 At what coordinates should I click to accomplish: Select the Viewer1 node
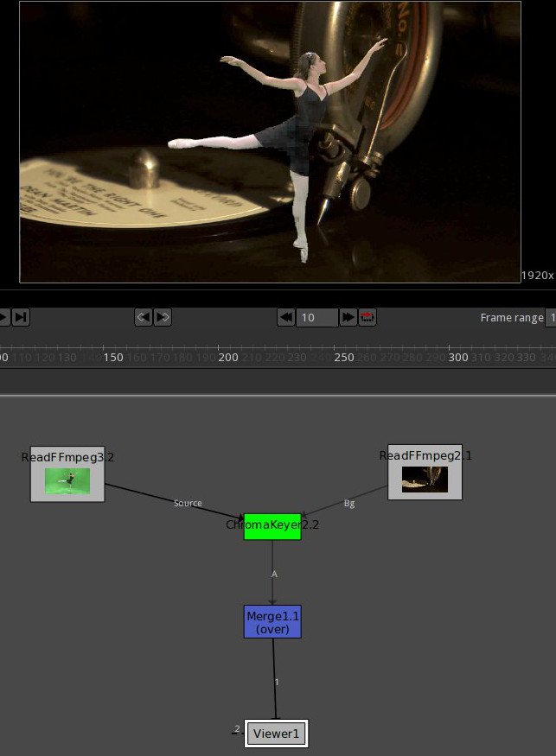(x=276, y=734)
